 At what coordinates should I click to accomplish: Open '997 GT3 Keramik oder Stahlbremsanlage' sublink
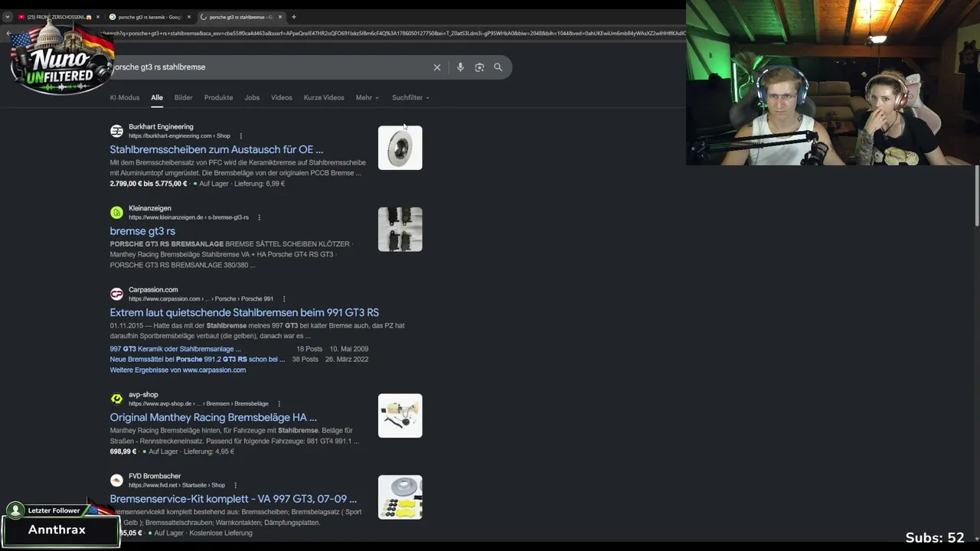point(175,349)
